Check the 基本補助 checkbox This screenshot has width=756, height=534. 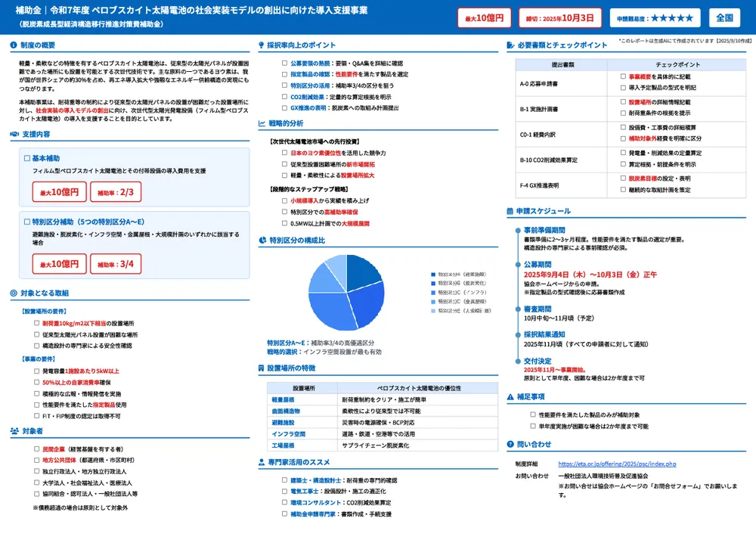pos(27,159)
